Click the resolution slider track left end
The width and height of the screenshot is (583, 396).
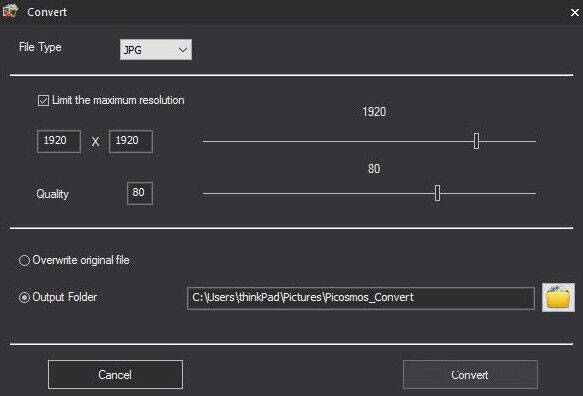(205, 141)
